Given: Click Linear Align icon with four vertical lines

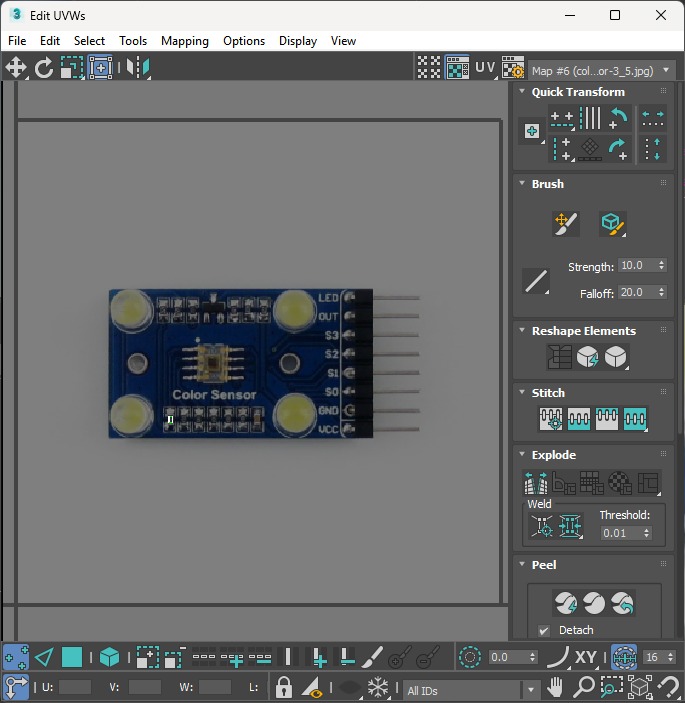Looking at the screenshot, I should click(590, 119).
